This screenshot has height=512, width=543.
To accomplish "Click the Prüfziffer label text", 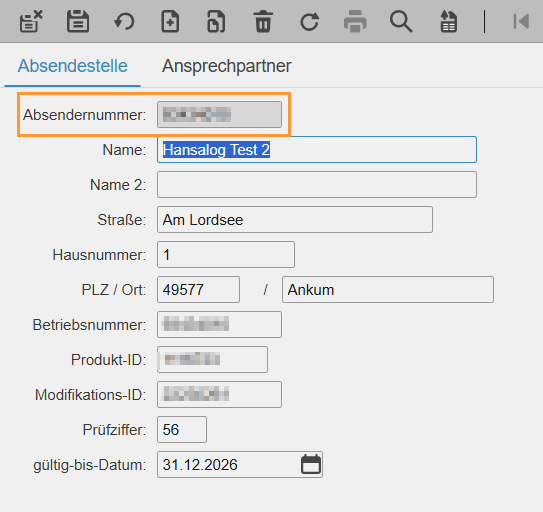I will 115,430.
